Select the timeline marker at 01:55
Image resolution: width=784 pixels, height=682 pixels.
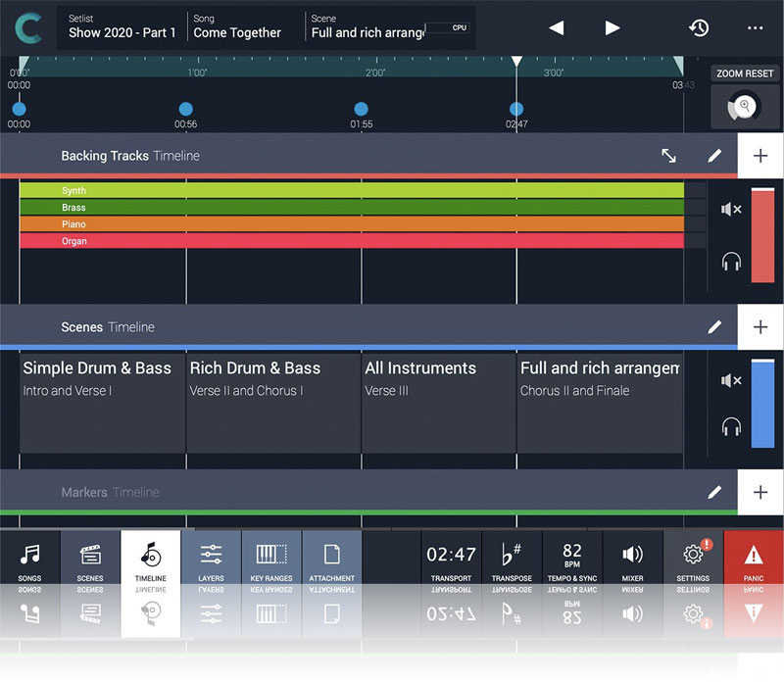[x=362, y=110]
